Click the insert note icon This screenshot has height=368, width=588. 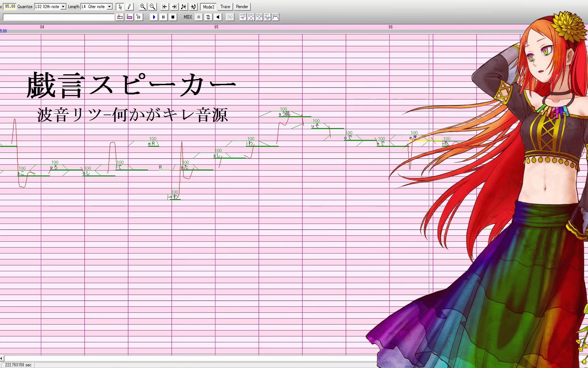click(120, 17)
